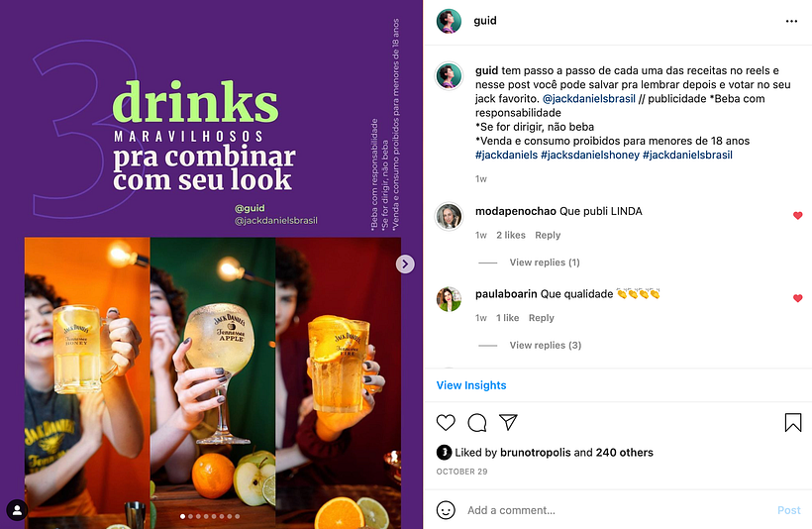Reply to paulaboarin's comment
The width and height of the screenshot is (812, 529).
coord(541,318)
